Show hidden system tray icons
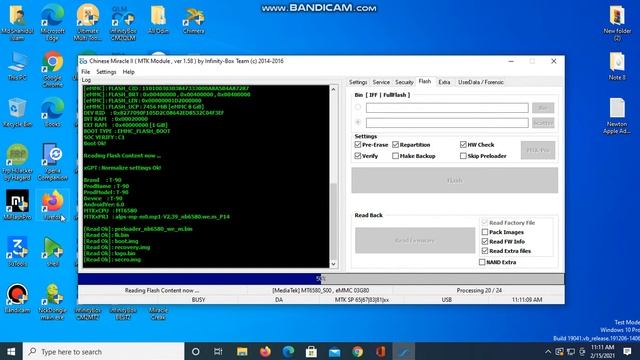Screen dimensions: 640x360 pyautogui.click(x=548, y=351)
